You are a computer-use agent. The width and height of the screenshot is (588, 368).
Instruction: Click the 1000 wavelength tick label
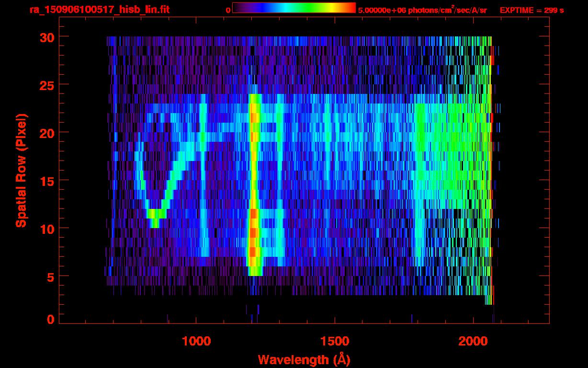click(196, 341)
